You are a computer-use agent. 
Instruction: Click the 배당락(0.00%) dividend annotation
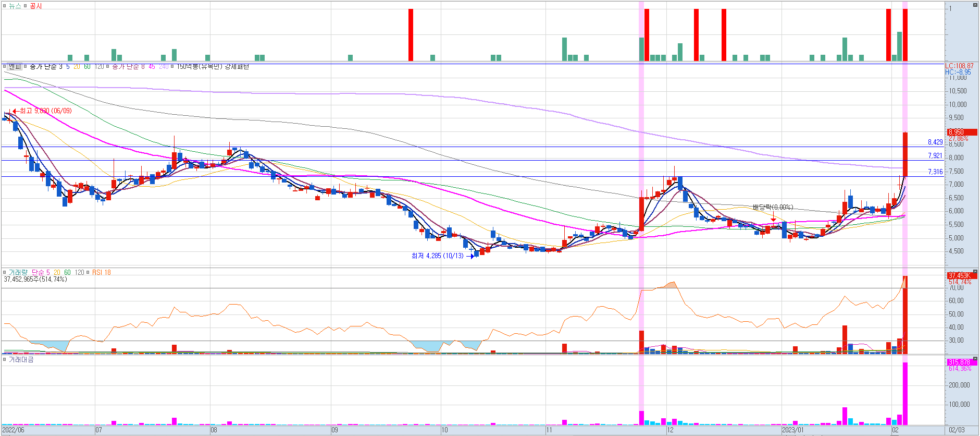tap(773, 207)
